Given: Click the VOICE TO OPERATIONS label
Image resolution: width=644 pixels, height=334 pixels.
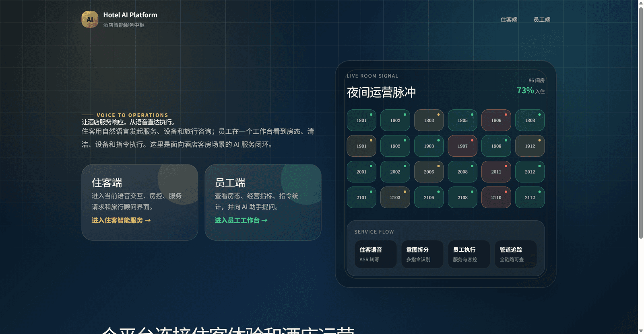Looking at the screenshot, I should tap(132, 115).
